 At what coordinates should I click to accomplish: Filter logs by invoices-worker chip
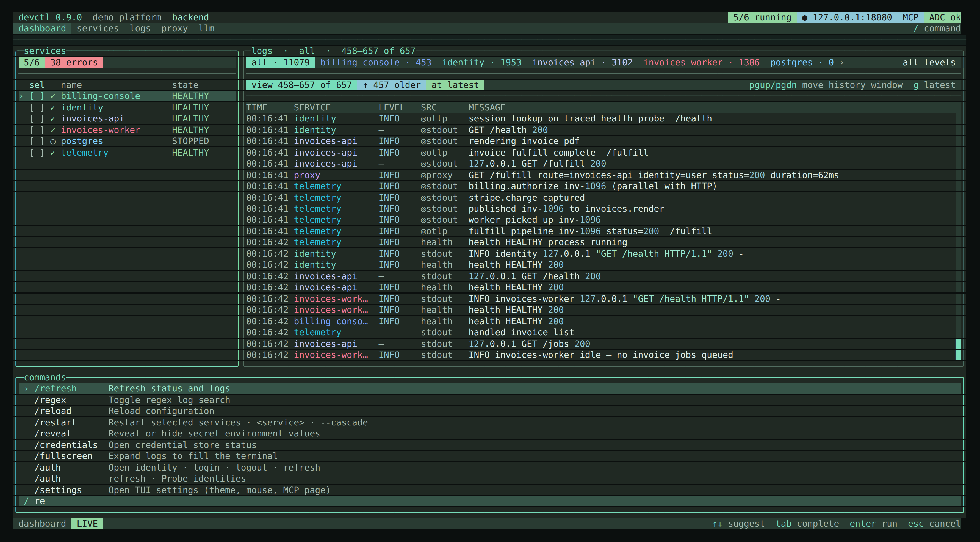pyautogui.click(x=701, y=62)
